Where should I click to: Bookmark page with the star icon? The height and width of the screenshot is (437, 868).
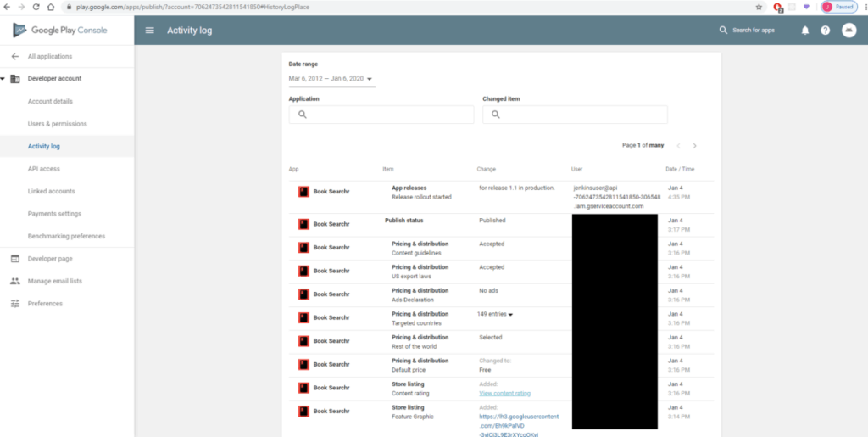point(759,7)
